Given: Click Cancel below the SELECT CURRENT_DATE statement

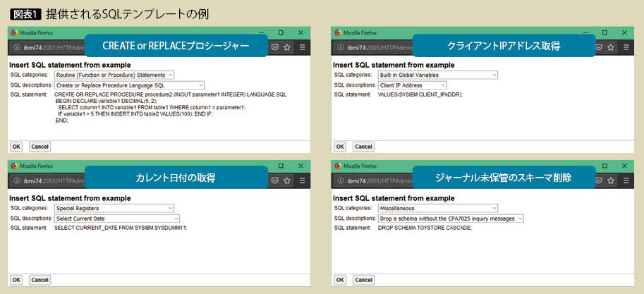Looking at the screenshot, I should pos(40,280).
